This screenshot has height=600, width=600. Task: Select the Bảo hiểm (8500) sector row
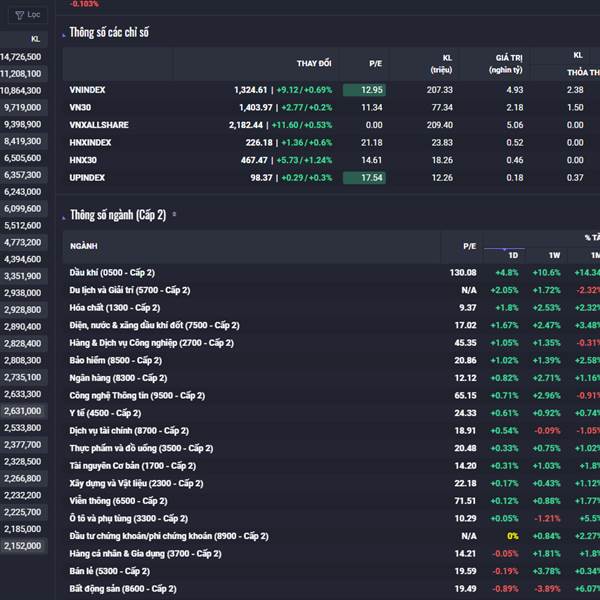331,360
